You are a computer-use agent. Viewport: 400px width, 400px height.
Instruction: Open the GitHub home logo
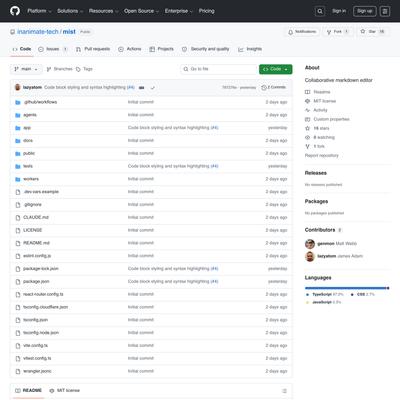[x=15, y=11]
